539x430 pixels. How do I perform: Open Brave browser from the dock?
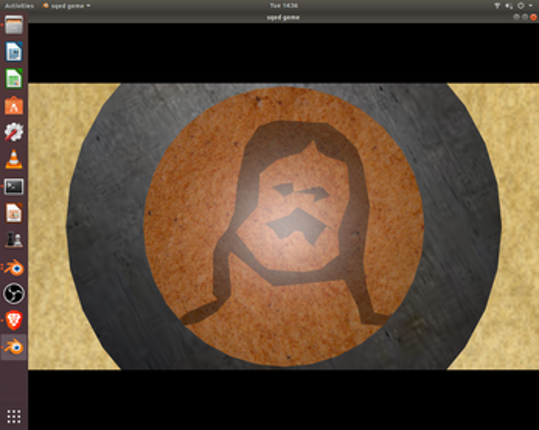point(14,320)
